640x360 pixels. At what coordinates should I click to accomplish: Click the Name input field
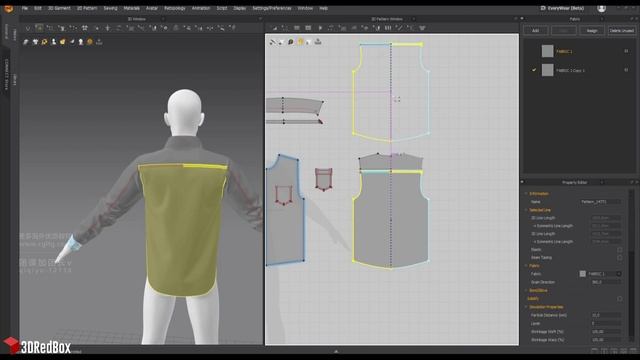click(600, 202)
